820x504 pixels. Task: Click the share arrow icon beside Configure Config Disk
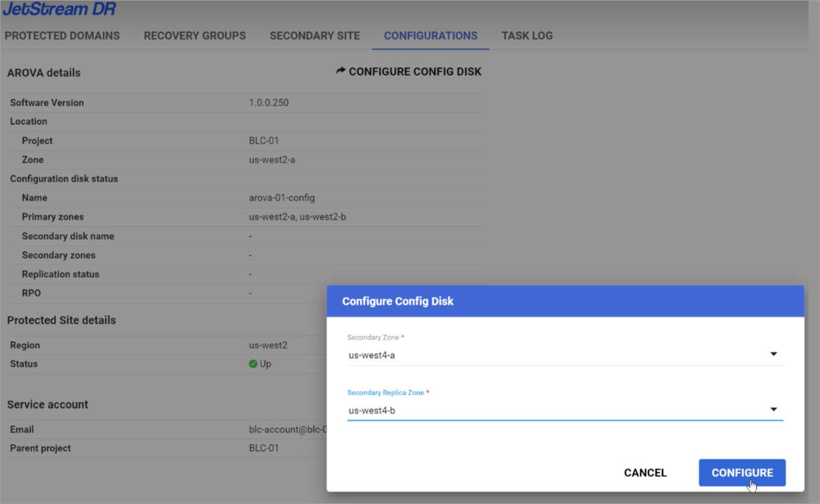(341, 71)
